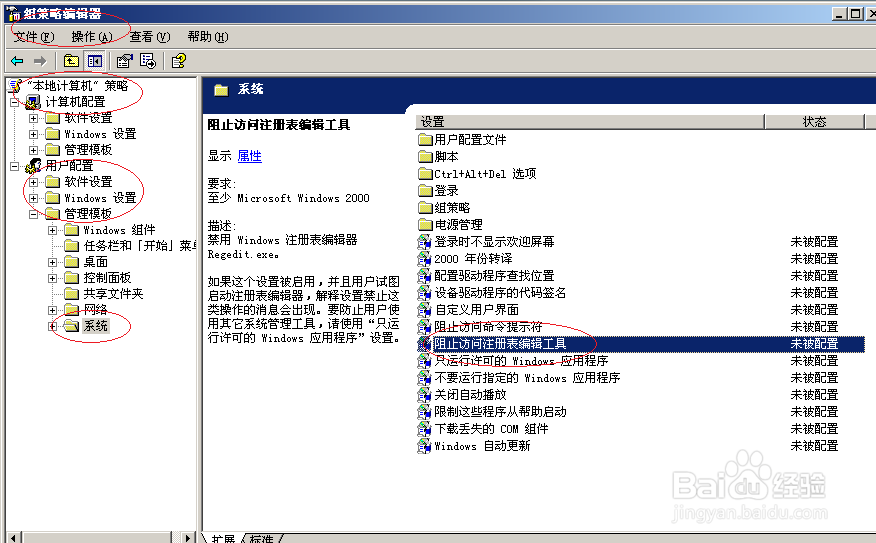Maximize the 组策略编辑器 window
The height and width of the screenshot is (543, 876).
pyautogui.click(x=855, y=13)
